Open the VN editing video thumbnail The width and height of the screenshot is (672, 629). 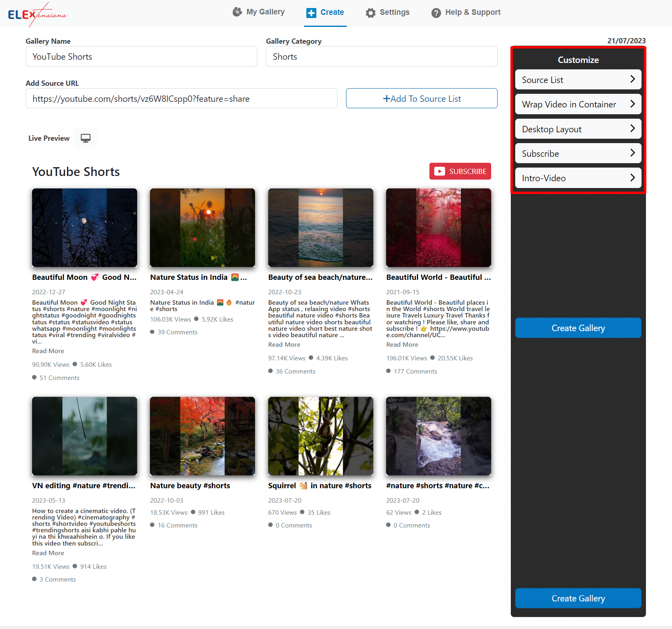tap(85, 436)
